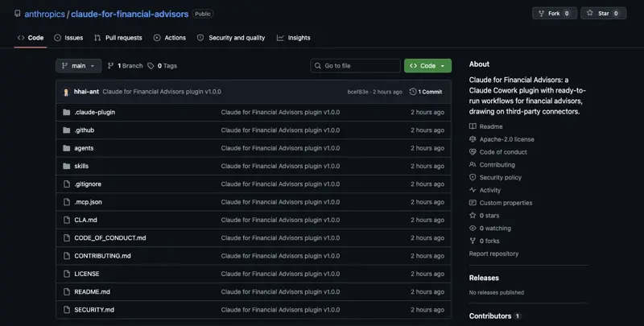Screen dimensions: 644x326
Task: Click the eye icon beside 0 watching
Action: pyautogui.click(x=473, y=228)
